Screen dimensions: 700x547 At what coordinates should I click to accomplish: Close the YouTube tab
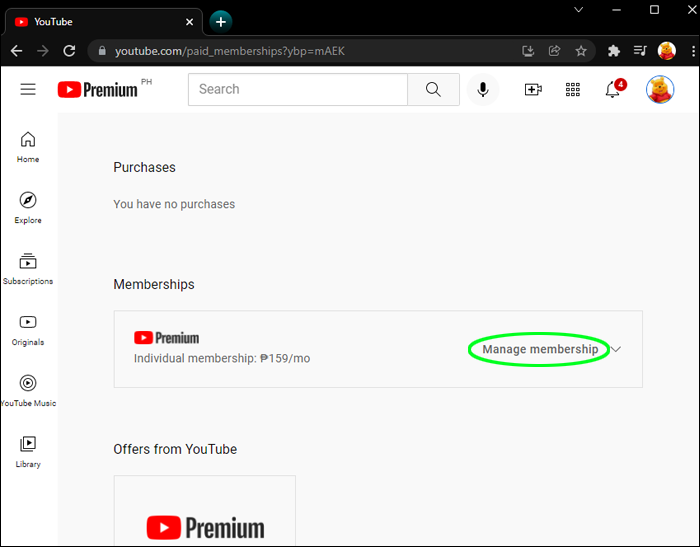[x=190, y=22]
